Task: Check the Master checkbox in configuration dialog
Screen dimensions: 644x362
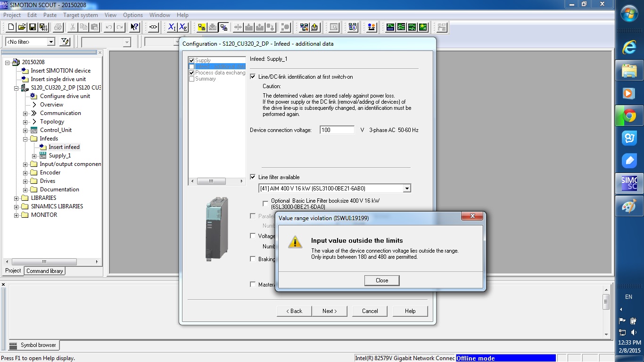Action: tap(253, 284)
